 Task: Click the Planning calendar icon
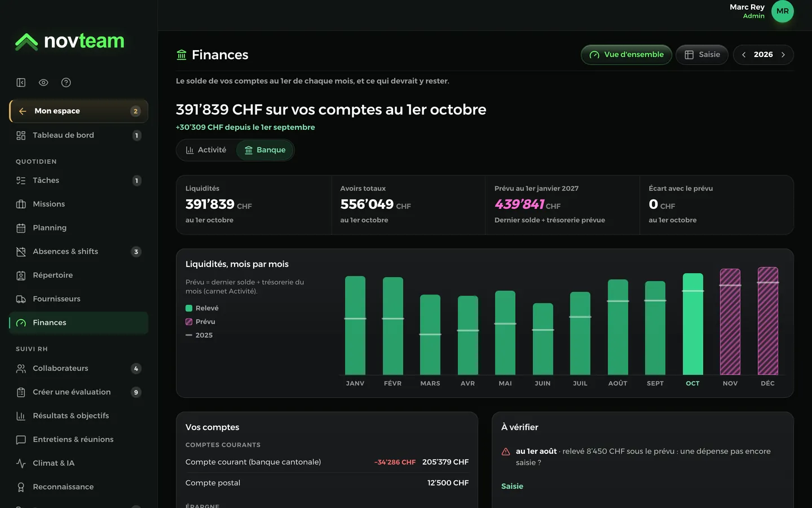click(x=21, y=228)
